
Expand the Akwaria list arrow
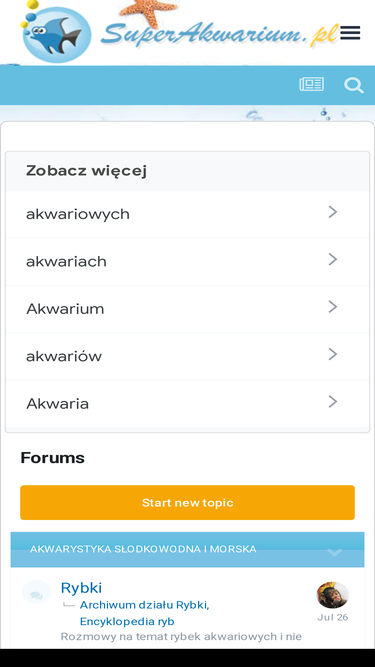click(333, 402)
